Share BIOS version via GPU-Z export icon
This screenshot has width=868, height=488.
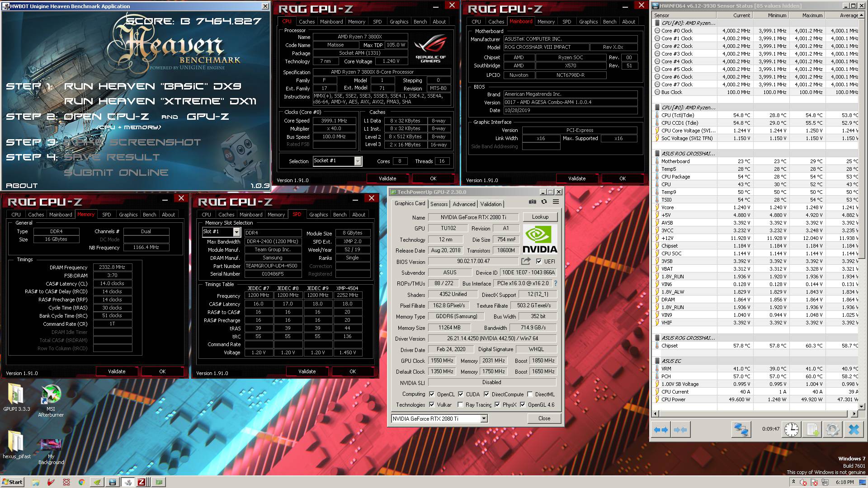point(525,261)
